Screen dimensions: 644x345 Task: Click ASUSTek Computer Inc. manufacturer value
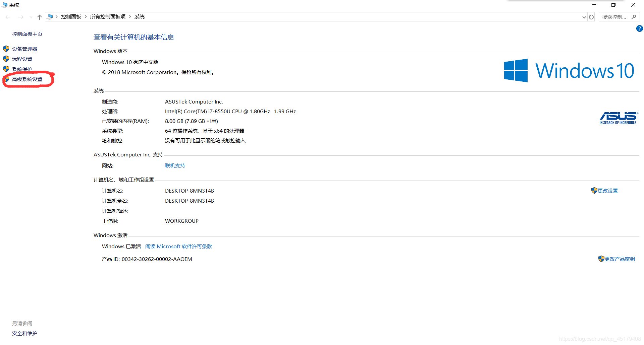(x=194, y=101)
